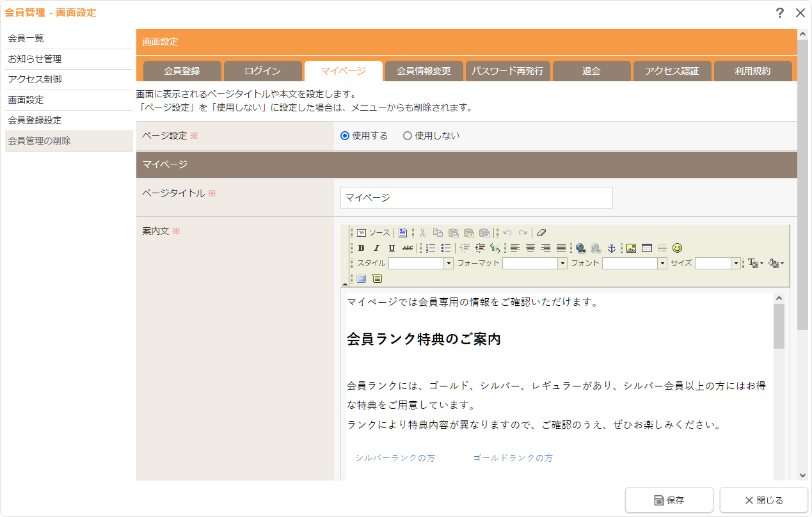Toggle the ソース source view button
The height and width of the screenshot is (517, 812).
(x=373, y=233)
